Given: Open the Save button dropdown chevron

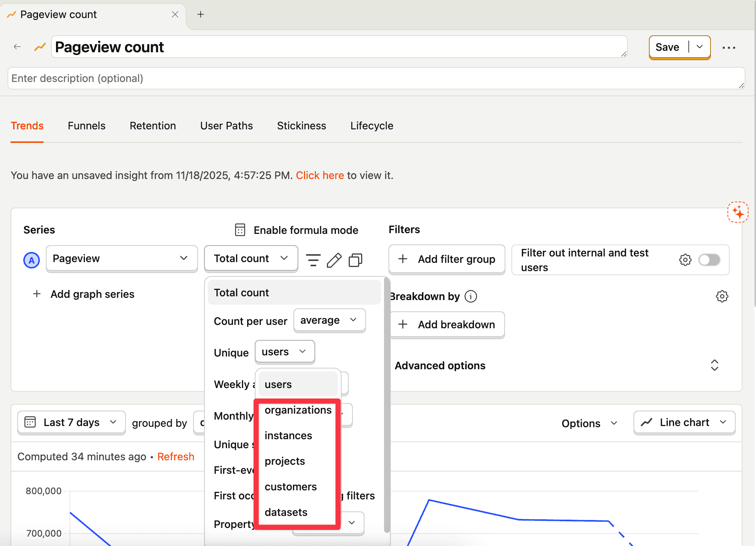Looking at the screenshot, I should pos(700,47).
